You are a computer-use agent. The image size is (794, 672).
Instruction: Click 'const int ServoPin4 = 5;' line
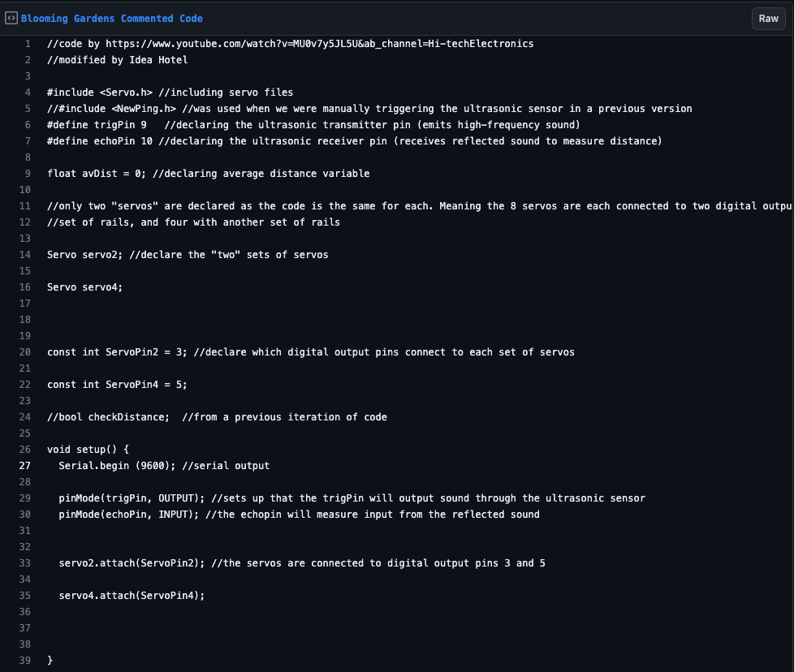[117, 385]
